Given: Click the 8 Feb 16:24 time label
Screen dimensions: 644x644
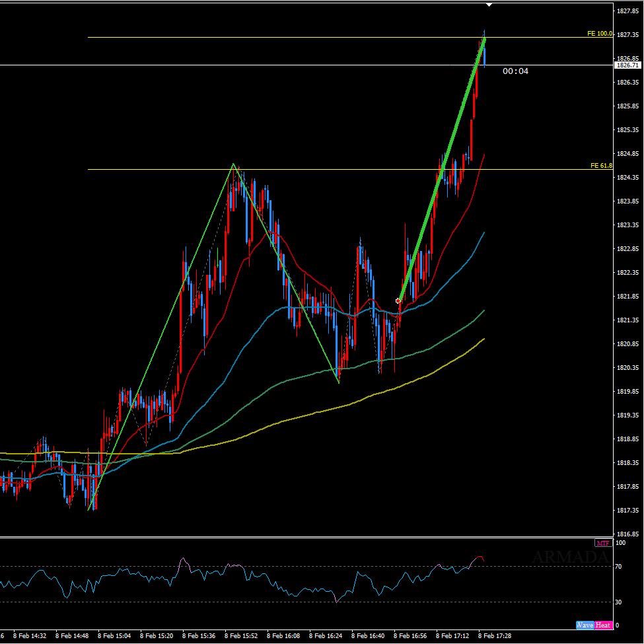Looking at the screenshot, I should point(326,636).
